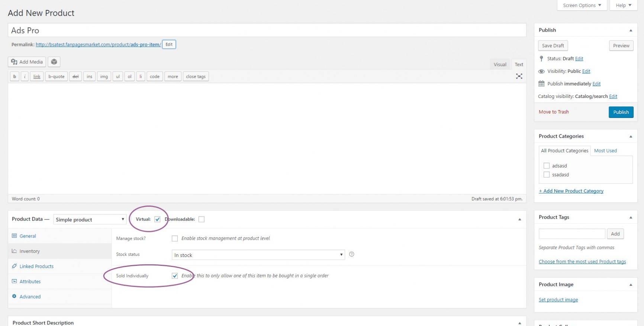Insert b-quote tag
The height and width of the screenshot is (326, 644).
point(56,76)
